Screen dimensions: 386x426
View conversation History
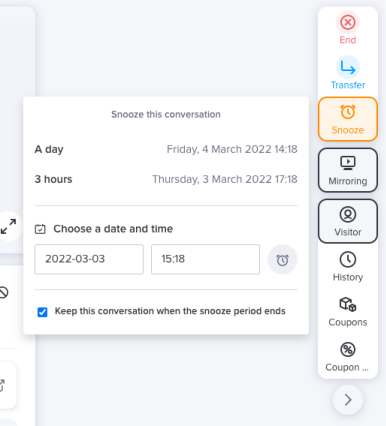[x=348, y=267]
